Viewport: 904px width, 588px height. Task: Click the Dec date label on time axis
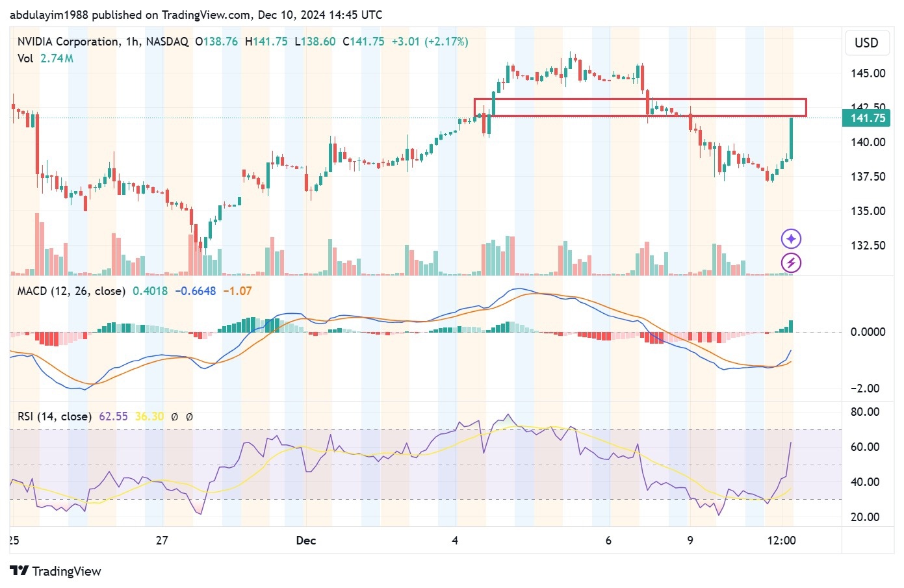click(305, 541)
